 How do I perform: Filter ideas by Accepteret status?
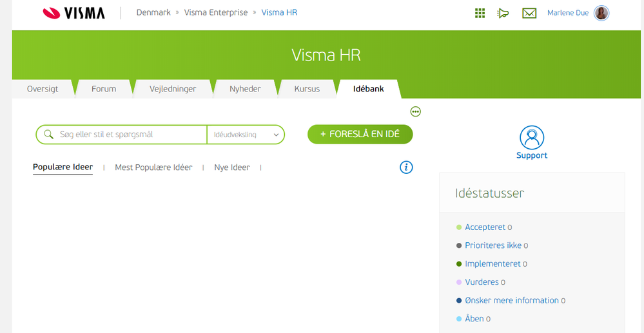click(x=485, y=227)
